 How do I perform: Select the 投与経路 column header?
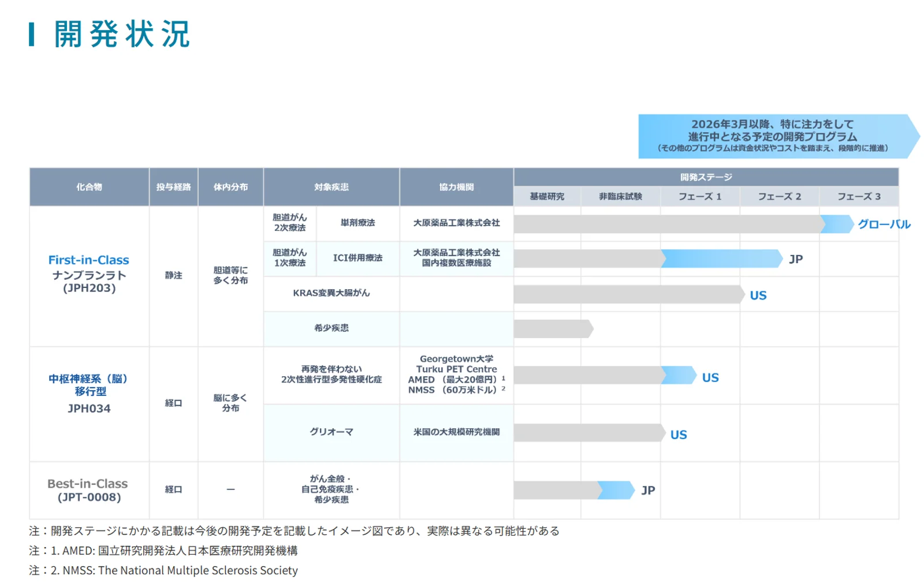click(173, 187)
